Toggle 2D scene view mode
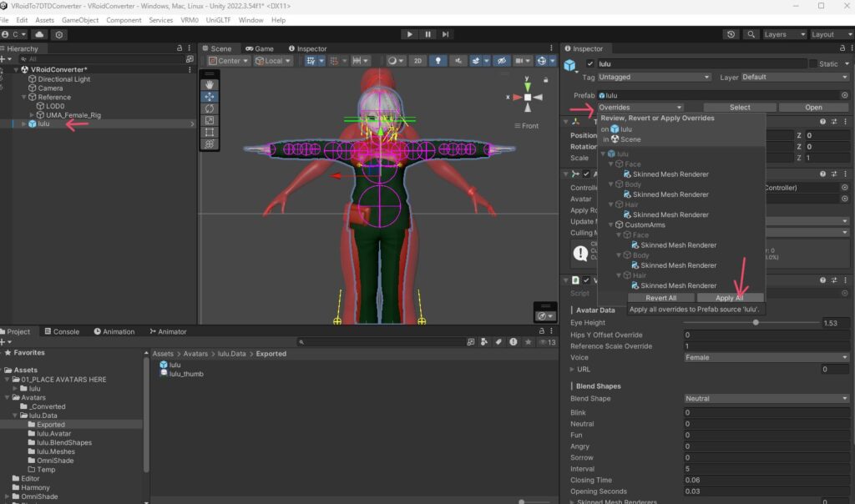The image size is (855, 504). [x=418, y=61]
